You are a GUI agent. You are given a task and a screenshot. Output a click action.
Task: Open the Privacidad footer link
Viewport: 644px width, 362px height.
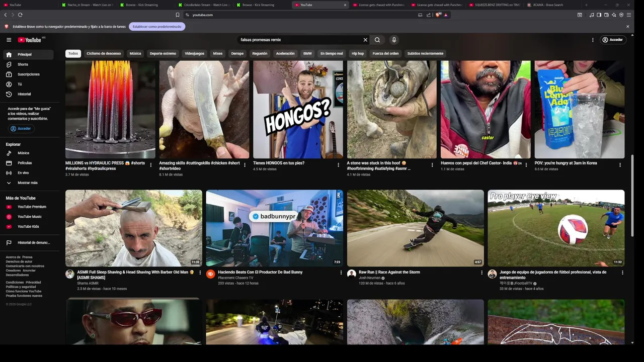(33, 283)
